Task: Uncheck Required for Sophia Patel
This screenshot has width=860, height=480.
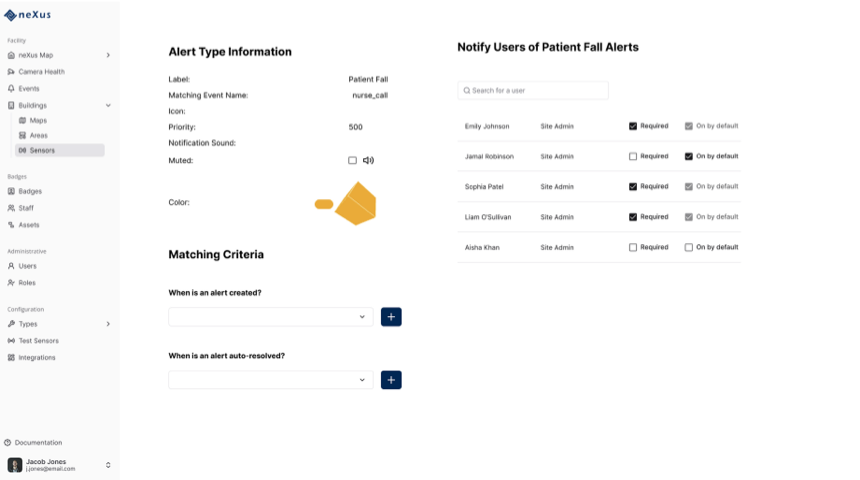Action: click(633, 187)
